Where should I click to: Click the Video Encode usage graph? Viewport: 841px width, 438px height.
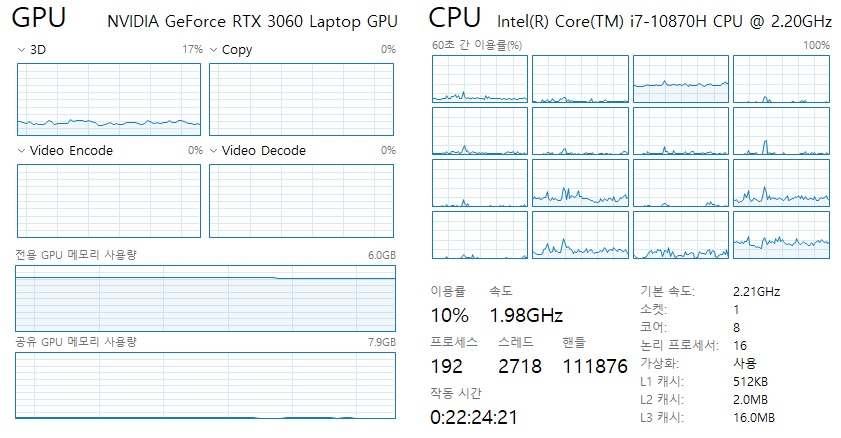[x=109, y=200]
